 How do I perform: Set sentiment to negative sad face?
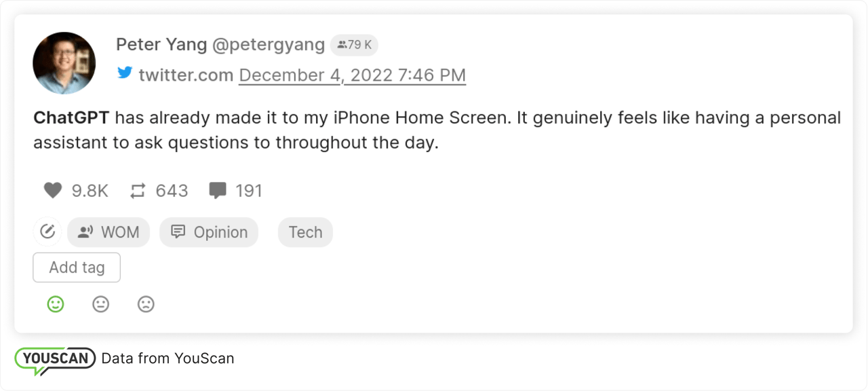pos(146,305)
